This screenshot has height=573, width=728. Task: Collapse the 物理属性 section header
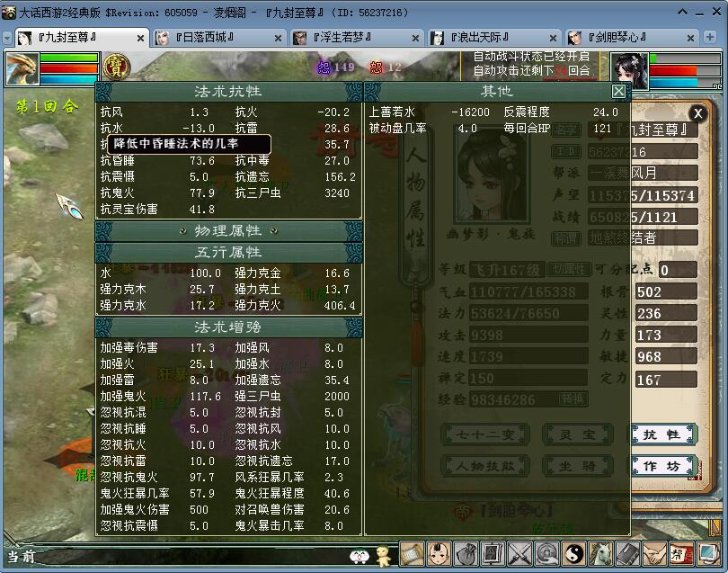[228, 231]
